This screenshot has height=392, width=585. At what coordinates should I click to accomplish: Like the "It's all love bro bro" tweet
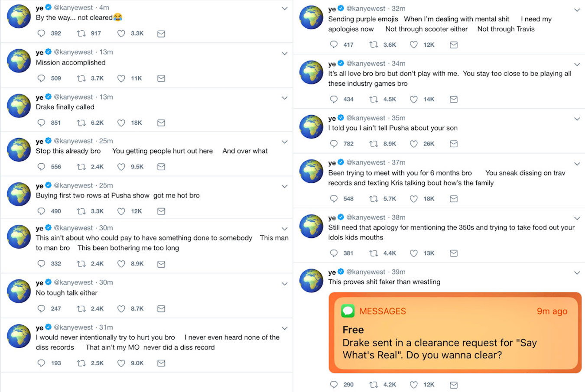point(414,99)
